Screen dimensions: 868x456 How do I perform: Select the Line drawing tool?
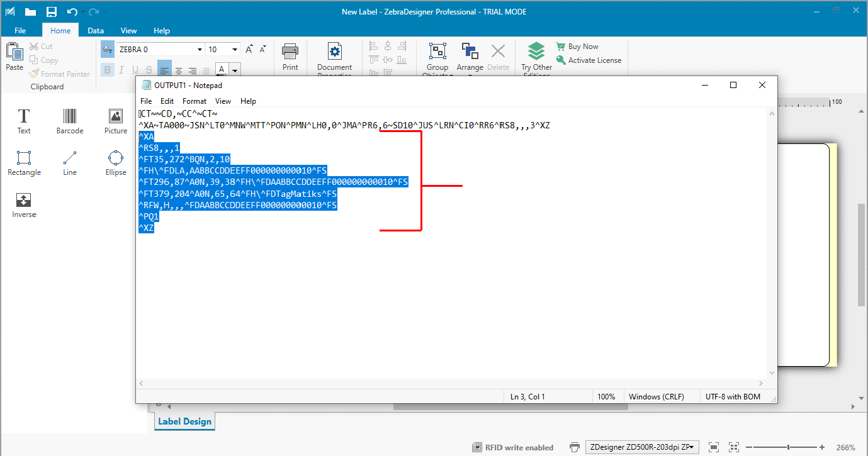click(70, 163)
